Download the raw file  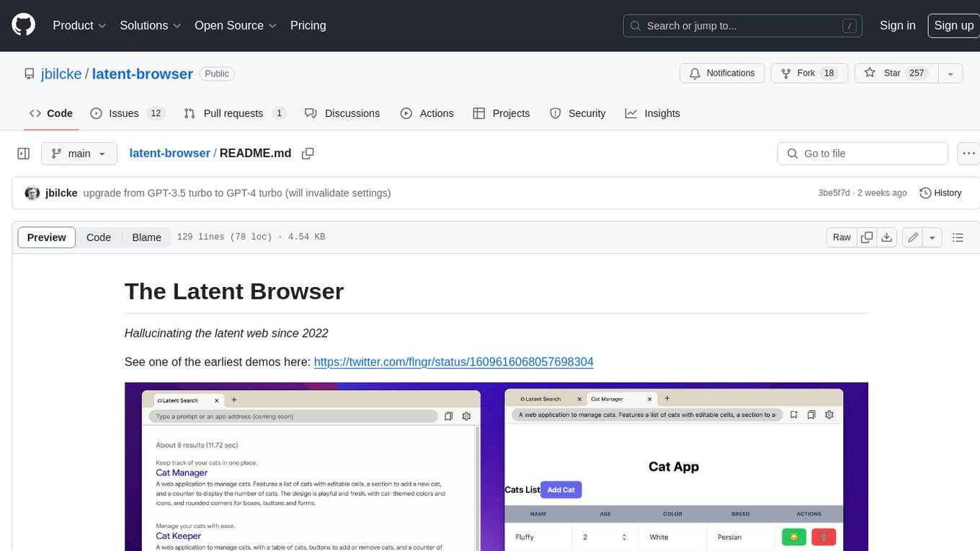click(887, 237)
